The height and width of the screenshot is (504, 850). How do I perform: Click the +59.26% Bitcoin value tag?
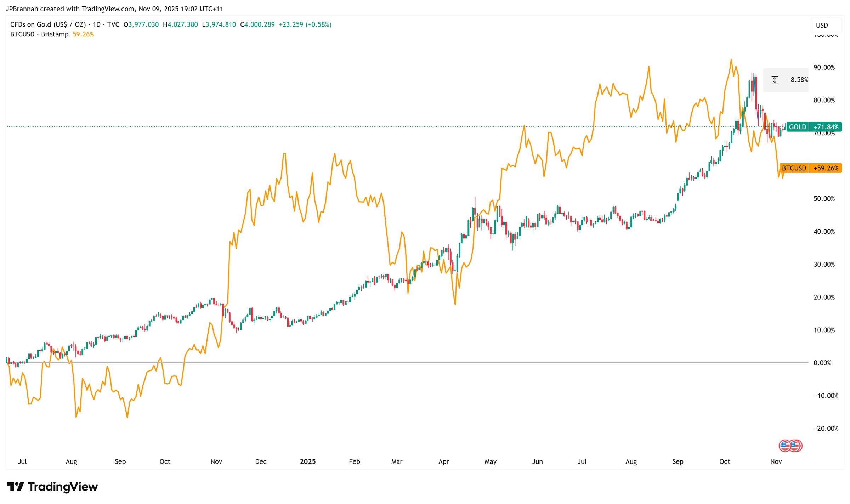[826, 168]
